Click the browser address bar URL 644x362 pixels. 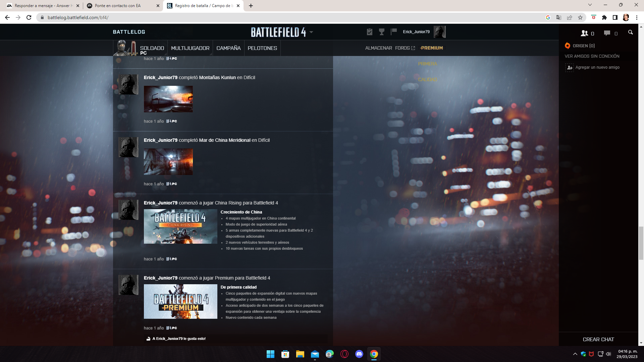point(78,17)
